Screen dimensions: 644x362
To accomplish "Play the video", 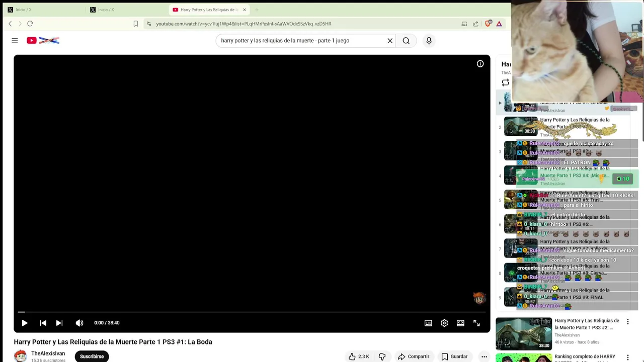I will (x=24, y=323).
